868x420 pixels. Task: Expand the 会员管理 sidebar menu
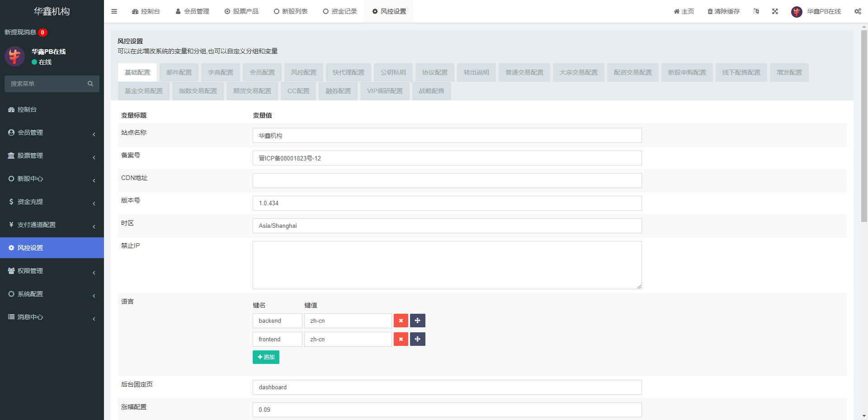coord(52,132)
